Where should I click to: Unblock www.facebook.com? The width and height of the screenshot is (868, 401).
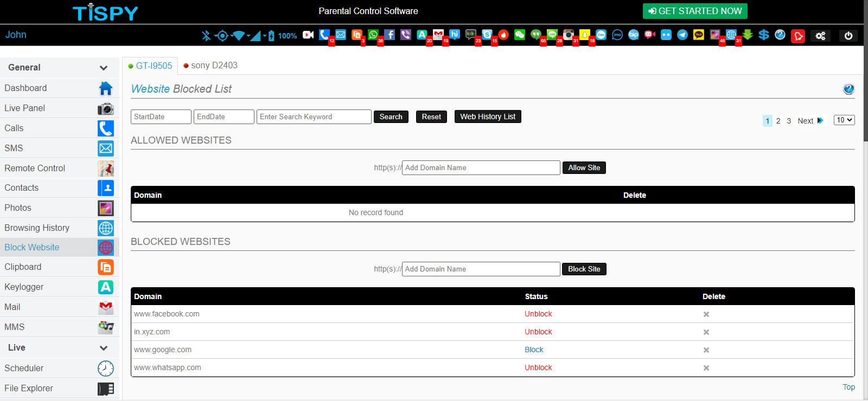pyautogui.click(x=538, y=314)
